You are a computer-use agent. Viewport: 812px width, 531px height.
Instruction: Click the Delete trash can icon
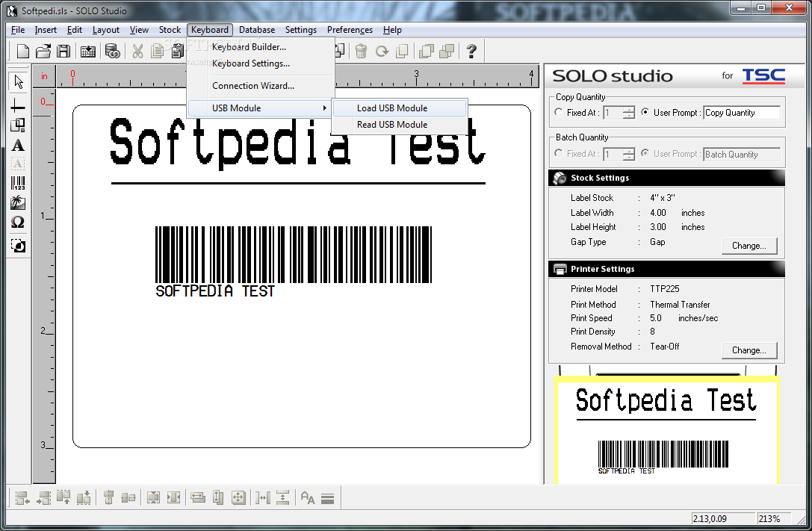[x=362, y=51]
